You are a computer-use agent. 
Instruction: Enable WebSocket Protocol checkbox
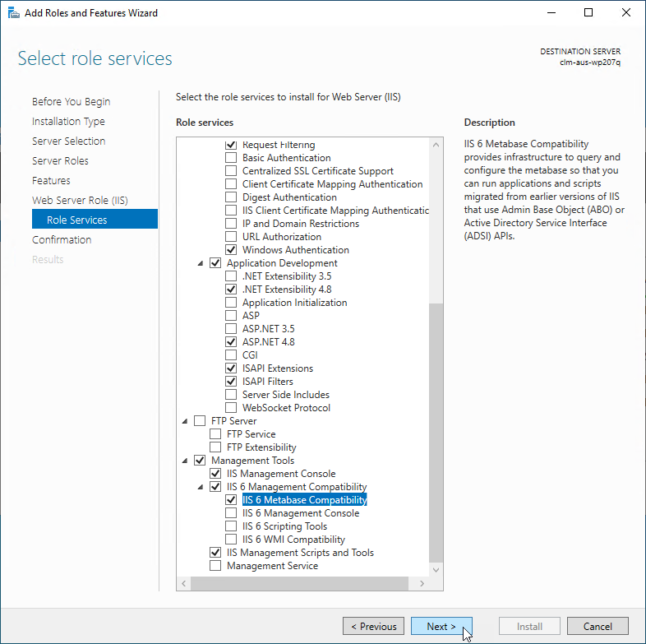(231, 408)
